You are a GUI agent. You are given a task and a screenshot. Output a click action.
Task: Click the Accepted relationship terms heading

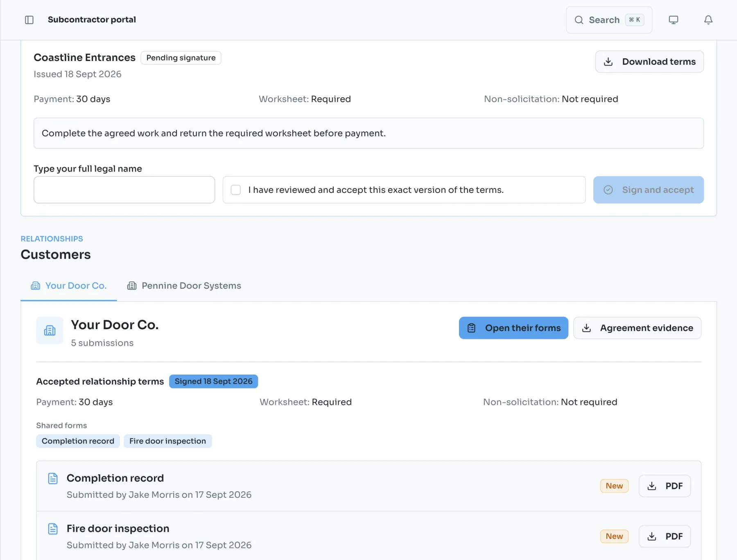pyautogui.click(x=100, y=381)
